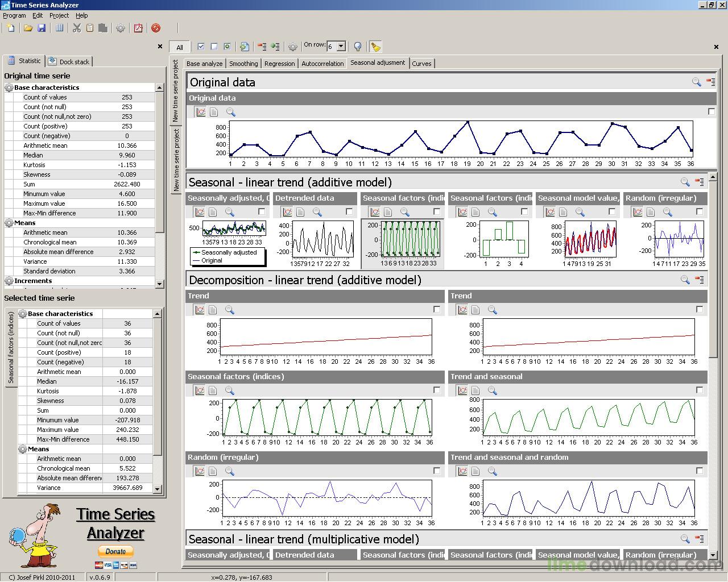The image size is (728, 582).
Task: Select the chart view icon under Original data
Action: pos(201,111)
